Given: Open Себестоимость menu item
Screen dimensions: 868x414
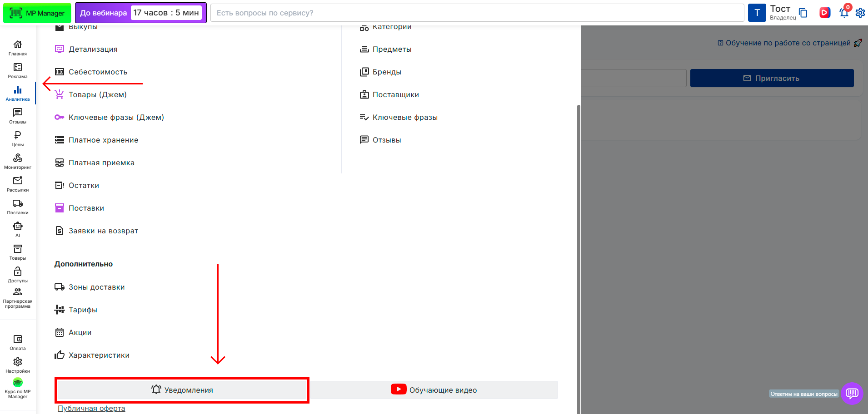Looking at the screenshot, I should [x=98, y=72].
